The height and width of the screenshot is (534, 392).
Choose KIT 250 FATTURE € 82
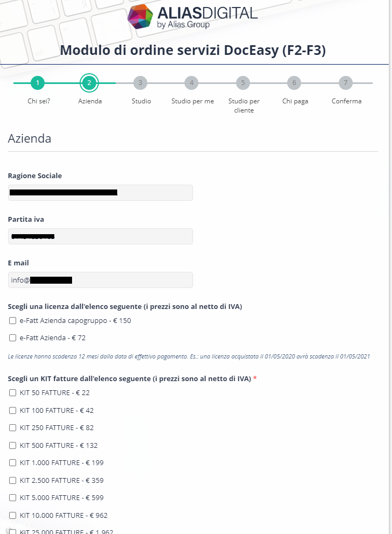[12, 428]
